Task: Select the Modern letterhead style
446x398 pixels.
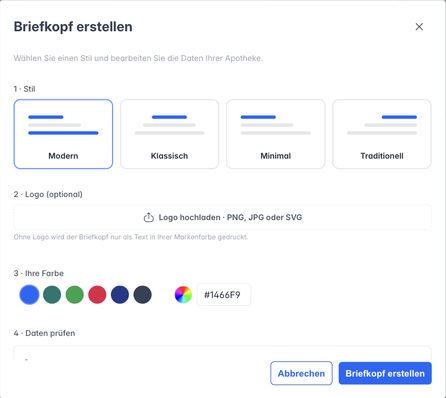Action: [x=63, y=134]
